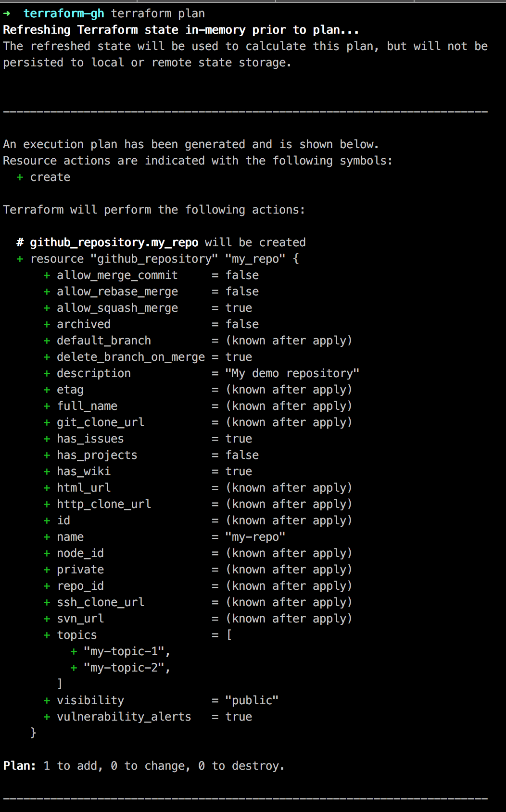Click the green prompt arrow icon
The image size is (506, 812).
tap(7, 14)
